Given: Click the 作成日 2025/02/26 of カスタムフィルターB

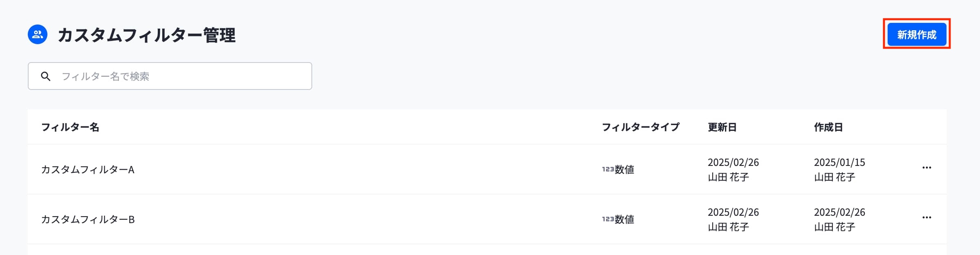Looking at the screenshot, I should [839, 212].
